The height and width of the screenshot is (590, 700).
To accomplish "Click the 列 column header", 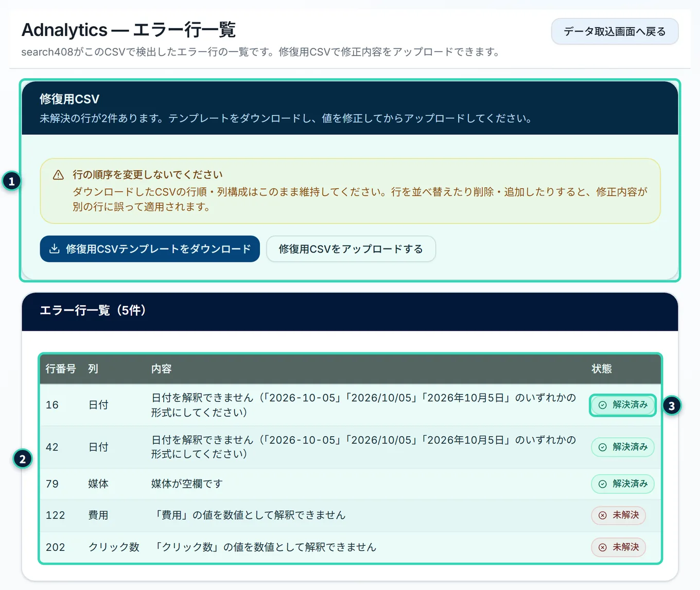I will 93,369.
